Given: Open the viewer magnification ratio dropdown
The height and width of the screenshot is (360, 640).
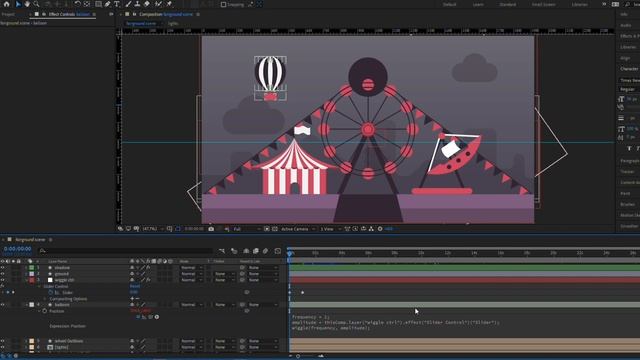Looking at the screenshot, I should (x=153, y=229).
